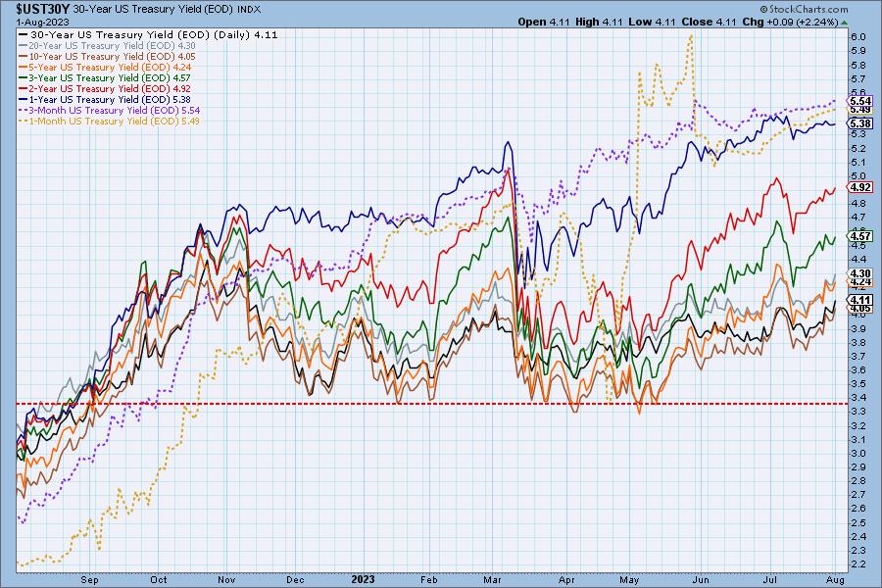Click the 5.54 price label on the right axis
Screen dimensions: 882x588
[x=860, y=101]
